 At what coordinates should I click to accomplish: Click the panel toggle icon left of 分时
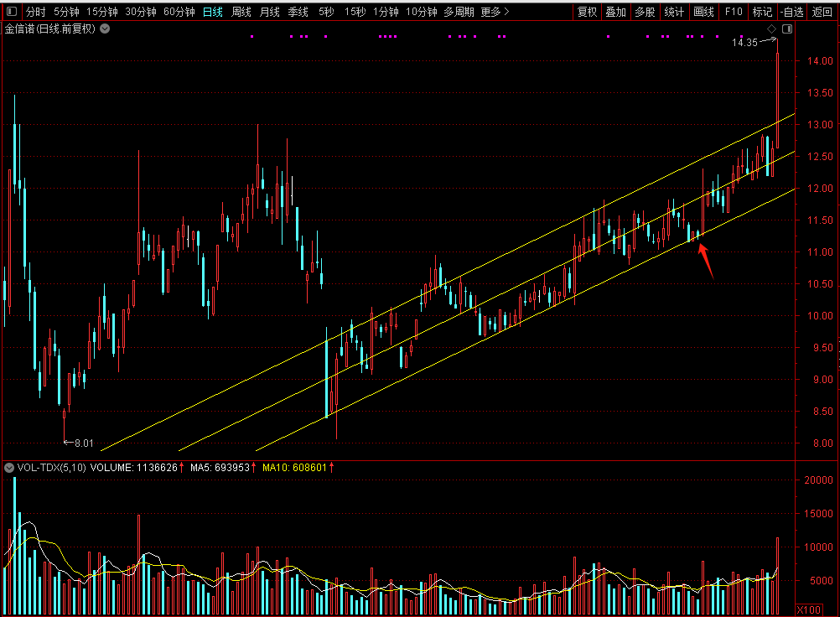pos(11,11)
